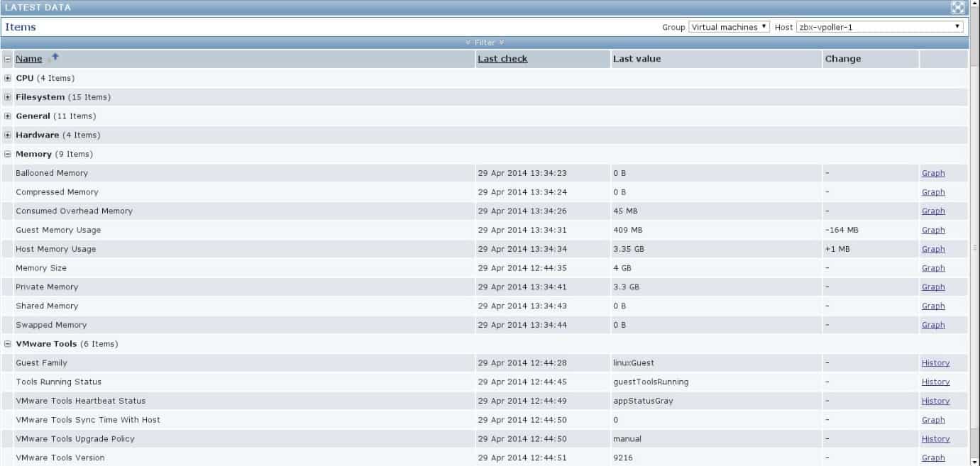This screenshot has height=466, width=980.
Task: Open Graph for VMware Tools Sync Time
Action: pos(933,420)
